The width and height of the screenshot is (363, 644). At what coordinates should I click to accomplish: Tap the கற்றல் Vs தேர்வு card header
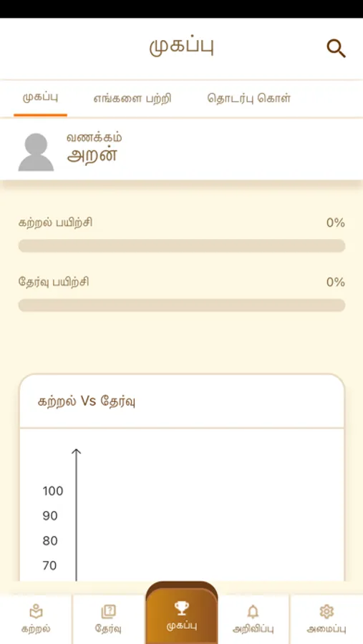pos(181,401)
